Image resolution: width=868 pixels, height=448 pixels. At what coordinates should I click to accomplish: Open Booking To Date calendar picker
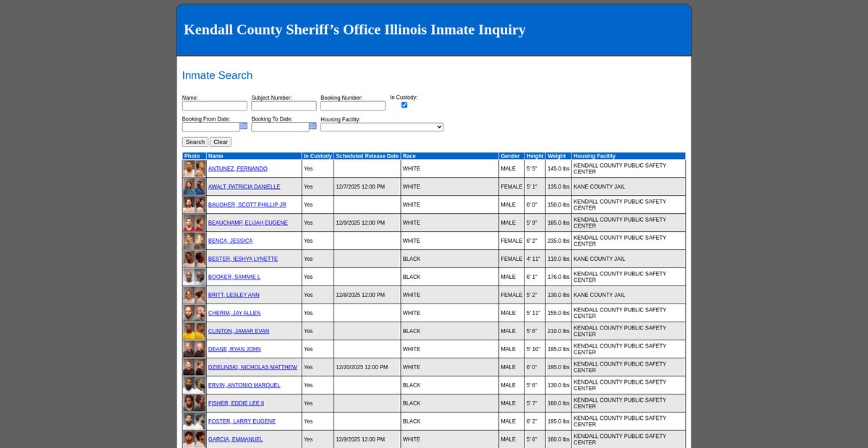tap(312, 126)
